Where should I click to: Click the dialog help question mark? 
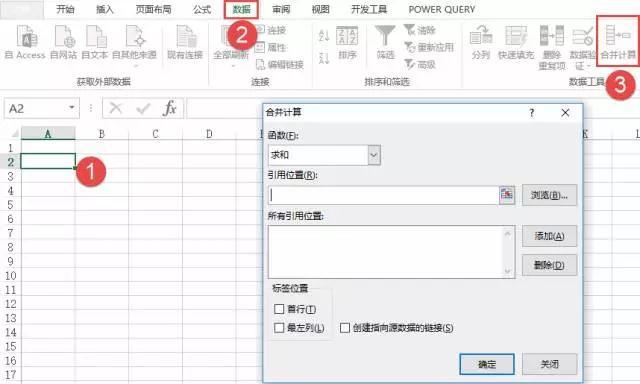[531, 113]
